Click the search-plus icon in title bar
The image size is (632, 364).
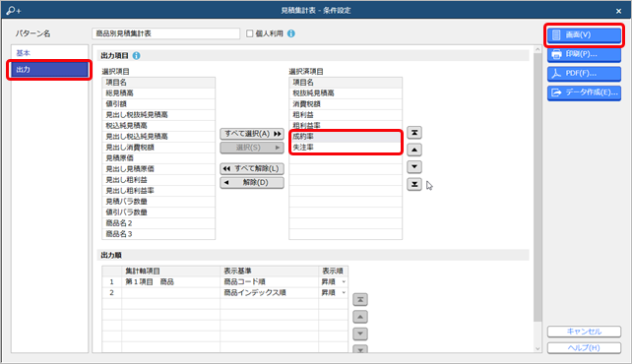(14, 11)
